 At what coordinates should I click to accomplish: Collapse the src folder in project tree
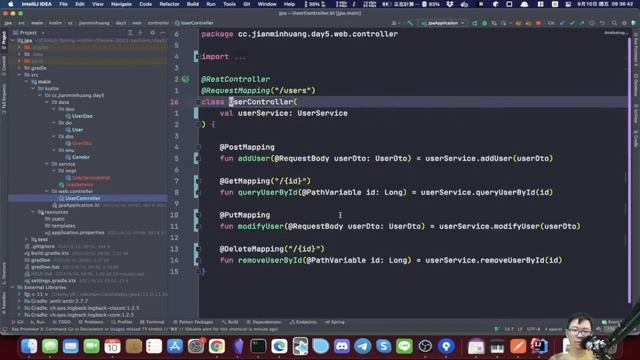20,75
